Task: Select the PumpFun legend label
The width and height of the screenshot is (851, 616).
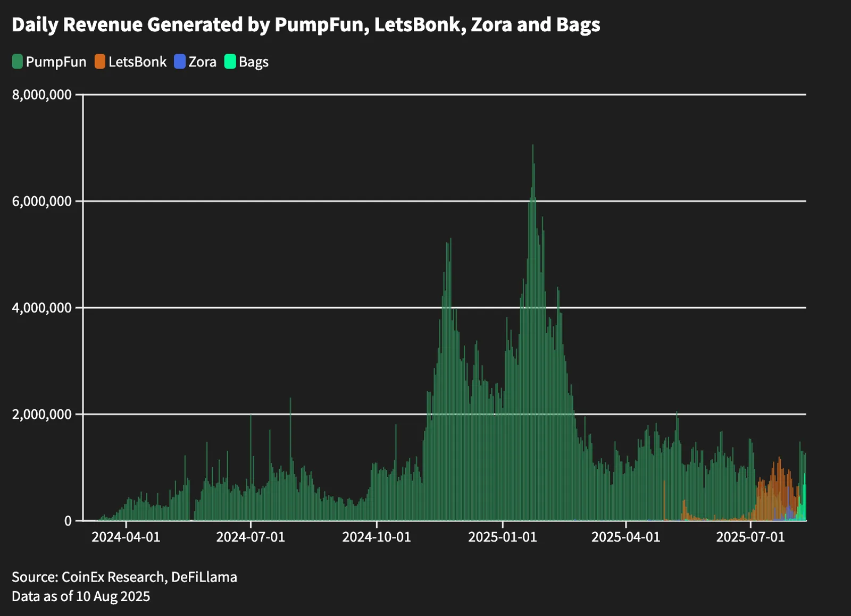Action: [56, 62]
